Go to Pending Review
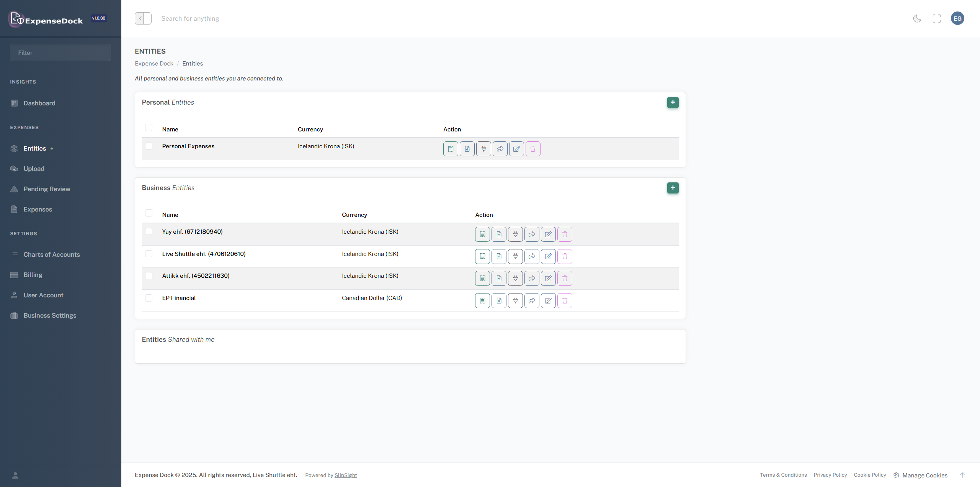 tap(47, 189)
